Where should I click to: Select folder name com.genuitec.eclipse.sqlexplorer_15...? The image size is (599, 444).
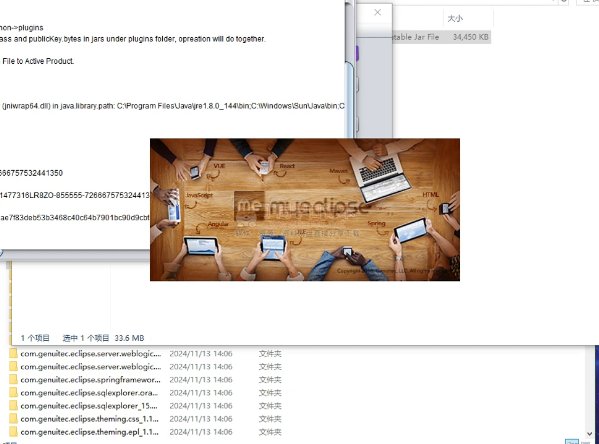pyautogui.click(x=89, y=405)
